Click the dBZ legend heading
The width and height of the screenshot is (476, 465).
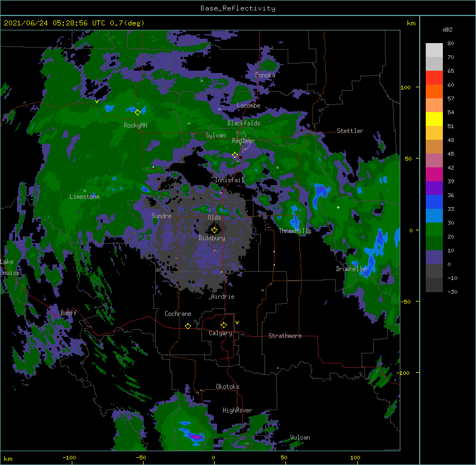pos(447,29)
